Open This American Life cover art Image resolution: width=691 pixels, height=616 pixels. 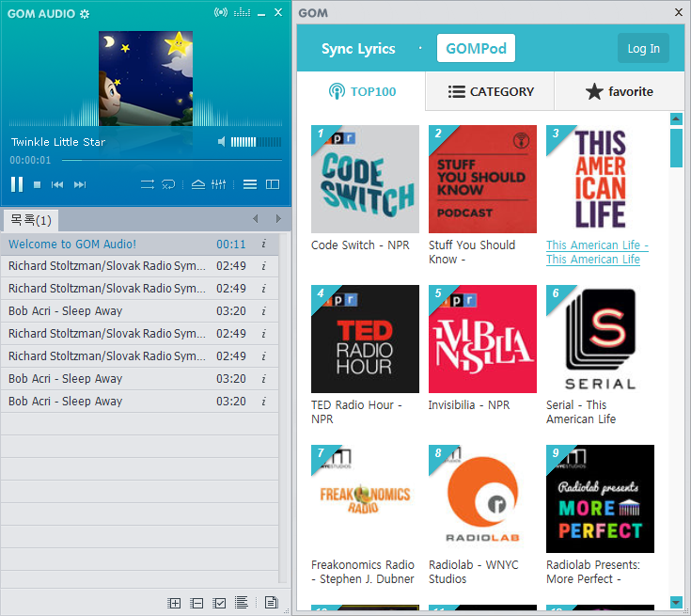click(600, 179)
